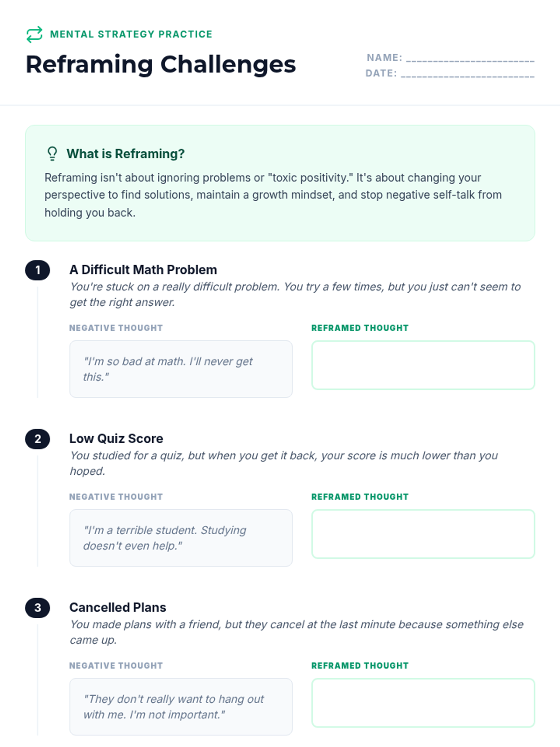Click reframed thought box for Low Quiz Score

[x=423, y=534]
